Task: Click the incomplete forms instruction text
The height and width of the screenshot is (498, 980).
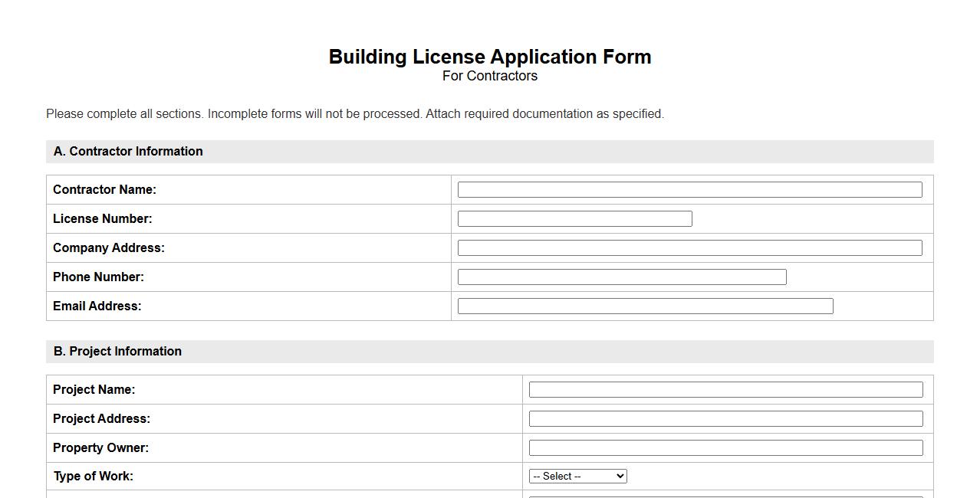Action: (354, 113)
